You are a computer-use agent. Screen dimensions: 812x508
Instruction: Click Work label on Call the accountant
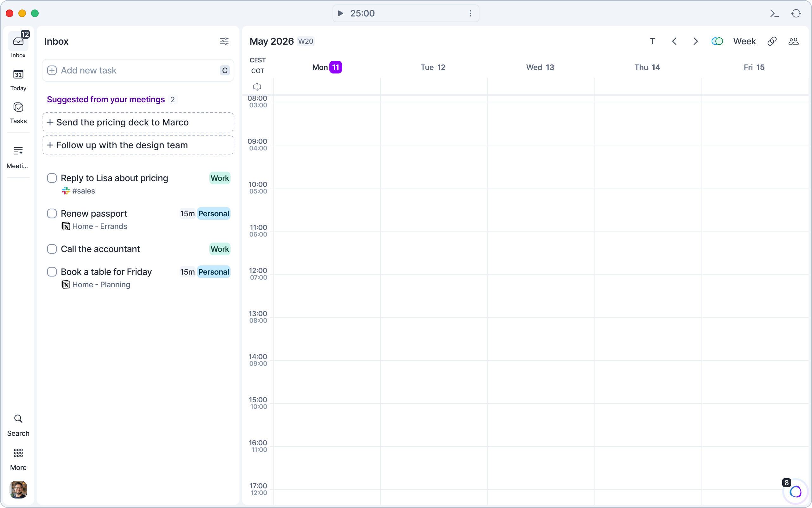pyautogui.click(x=220, y=249)
